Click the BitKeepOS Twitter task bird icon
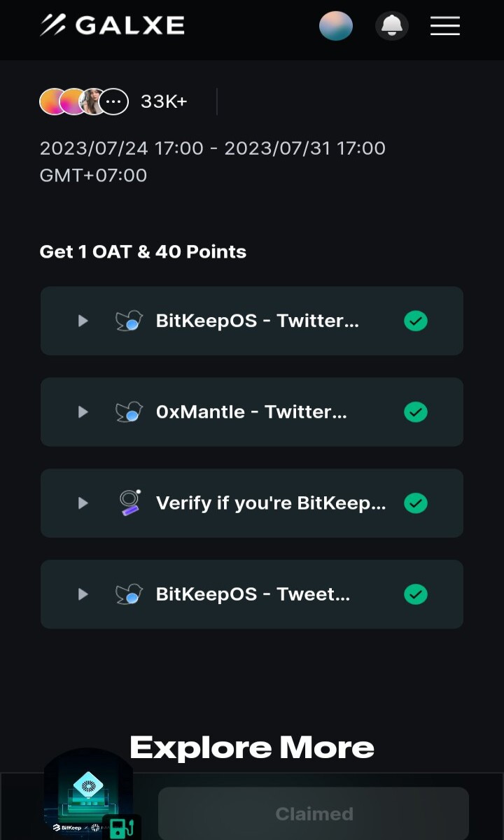504x840 pixels. click(x=129, y=321)
